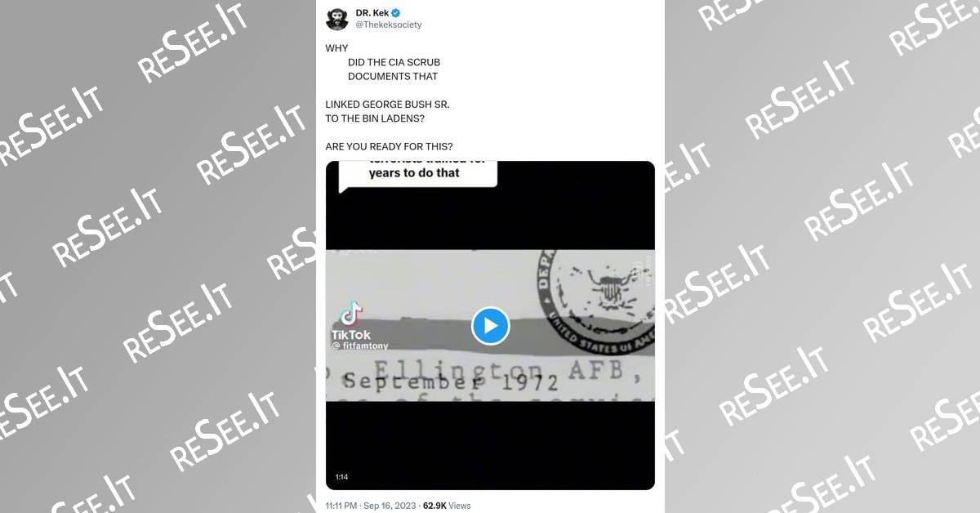View the 62.9K Views count
980x513 pixels.
(x=446, y=506)
